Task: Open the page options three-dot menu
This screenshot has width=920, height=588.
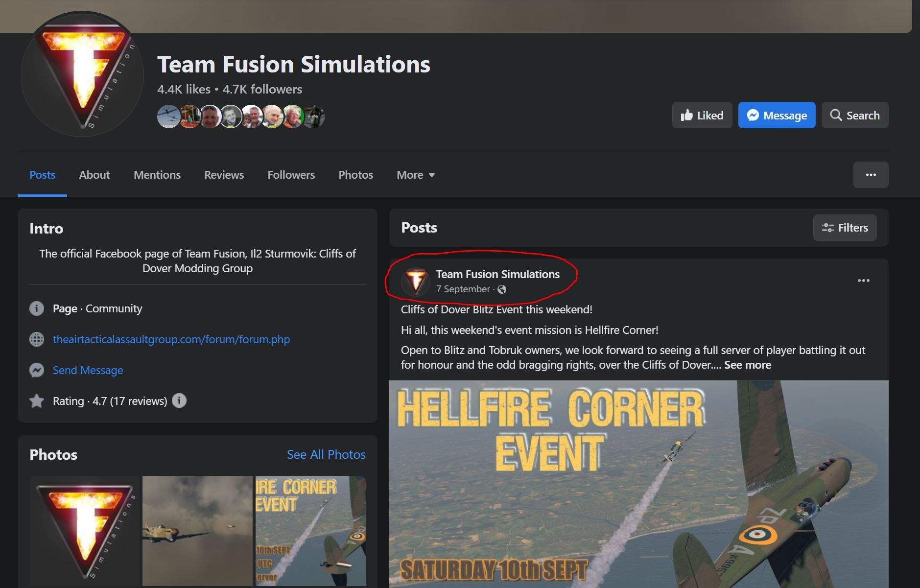Action: (x=871, y=175)
